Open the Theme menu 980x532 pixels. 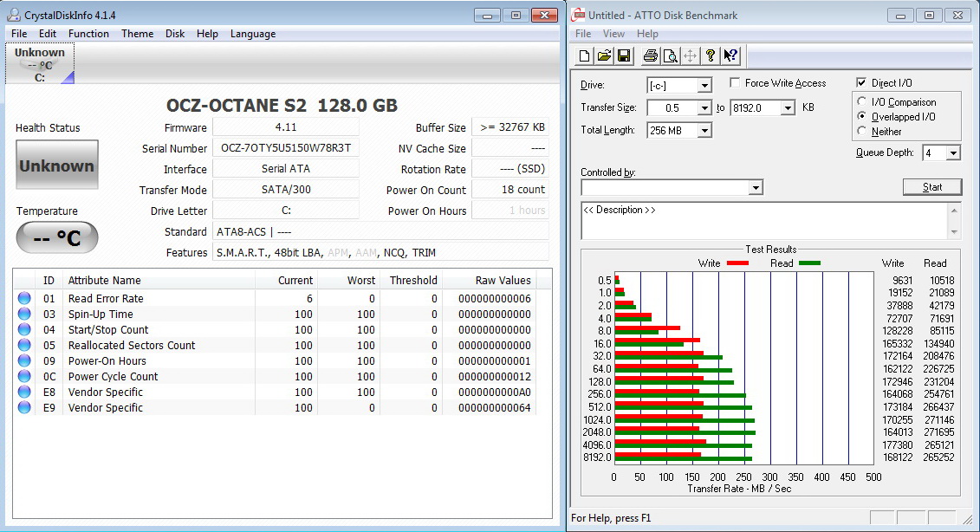(x=137, y=34)
